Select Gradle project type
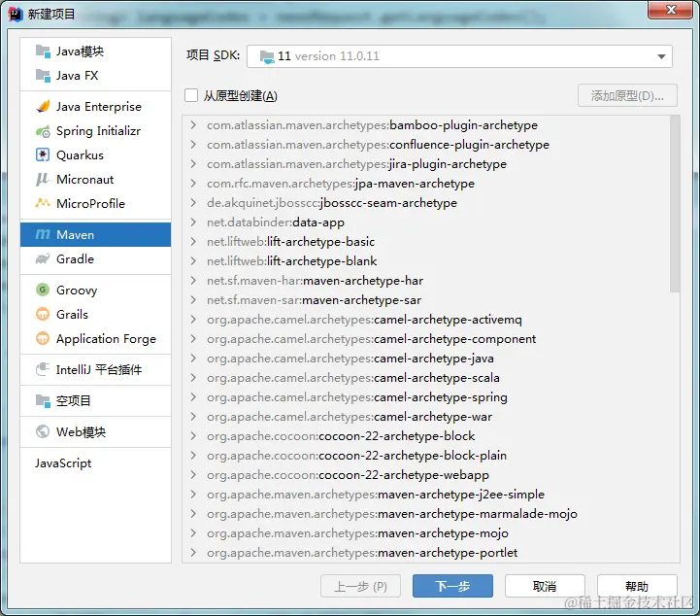 (95, 258)
